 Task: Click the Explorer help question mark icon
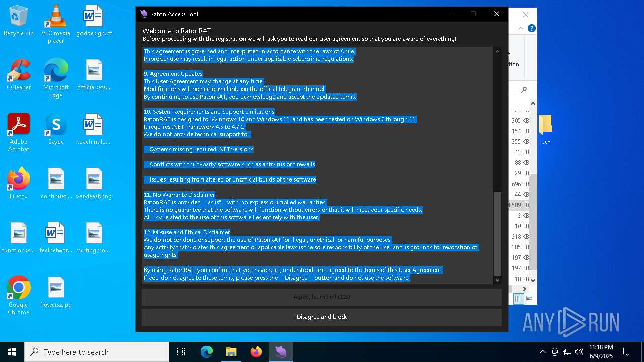pos(531,28)
